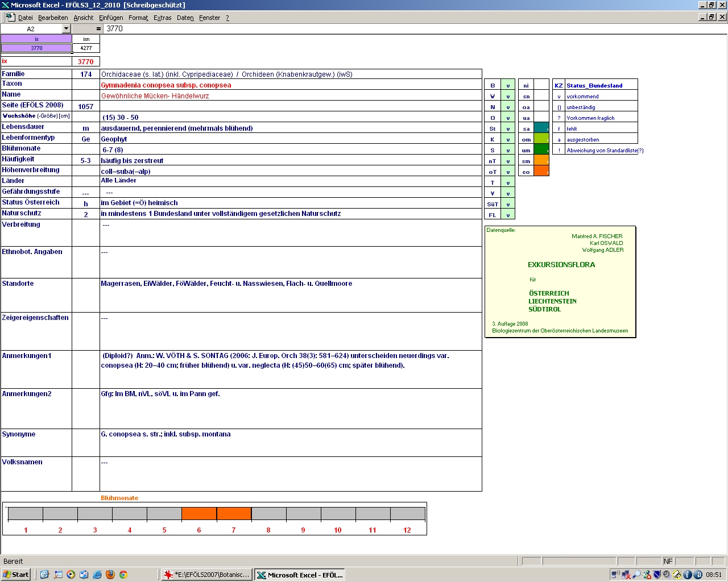Click the Excel workbook icon beside Datei
This screenshot has height=582, width=728.
click(x=10, y=18)
